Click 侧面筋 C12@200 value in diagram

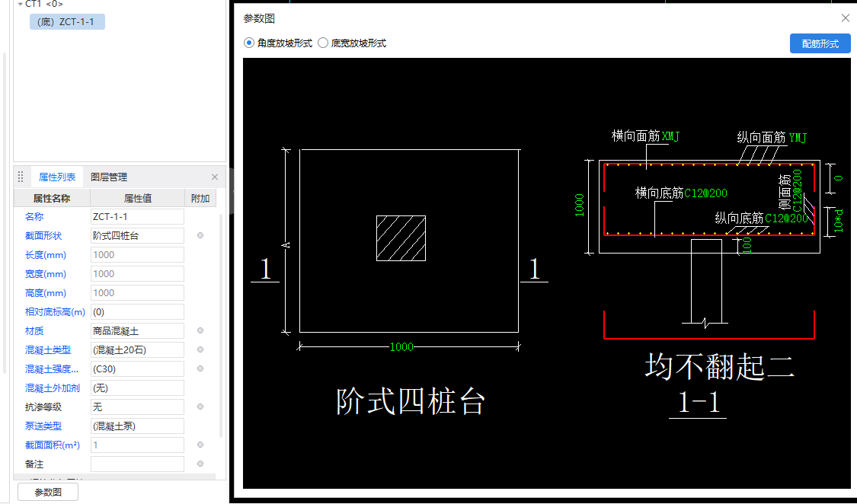[797, 190]
